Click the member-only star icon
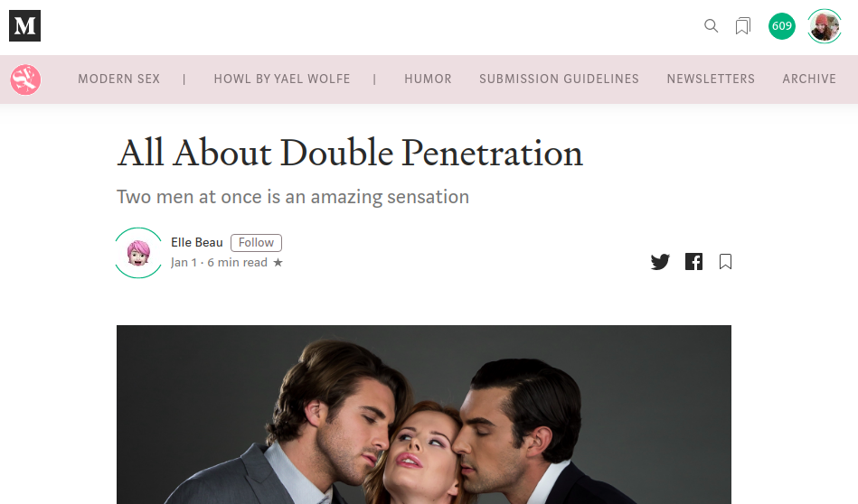 point(278,262)
